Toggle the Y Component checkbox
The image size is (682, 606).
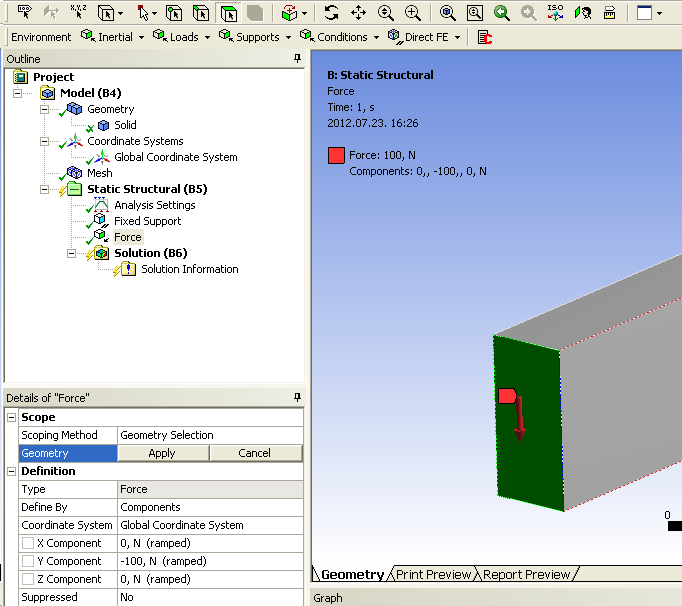click(28, 561)
